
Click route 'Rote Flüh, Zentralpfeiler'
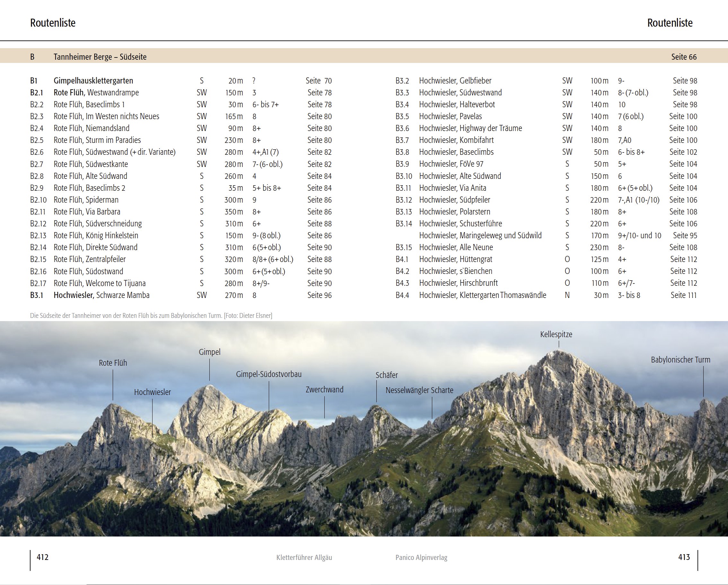pyautogui.click(x=90, y=259)
